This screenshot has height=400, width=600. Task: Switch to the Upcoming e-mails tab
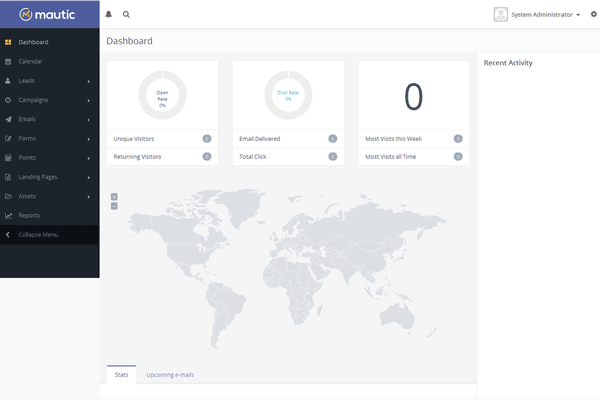170,375
